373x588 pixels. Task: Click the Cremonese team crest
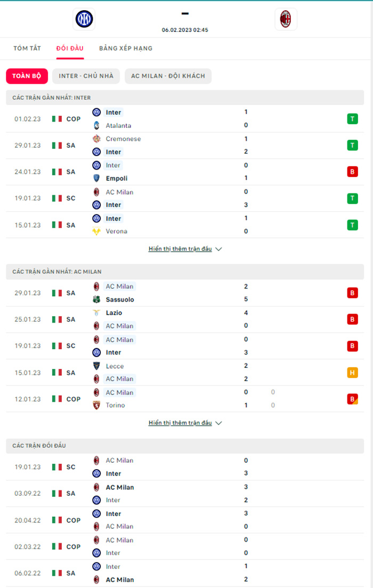coord(96,139)
